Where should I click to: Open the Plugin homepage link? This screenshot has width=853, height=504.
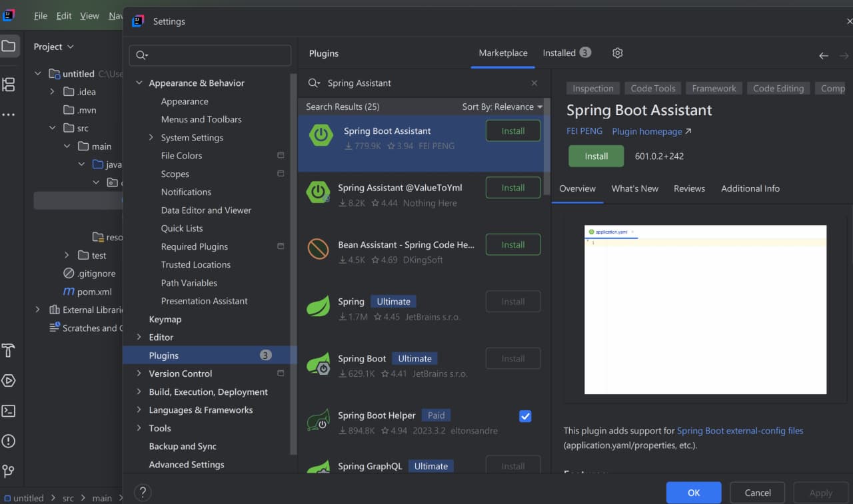652,132
